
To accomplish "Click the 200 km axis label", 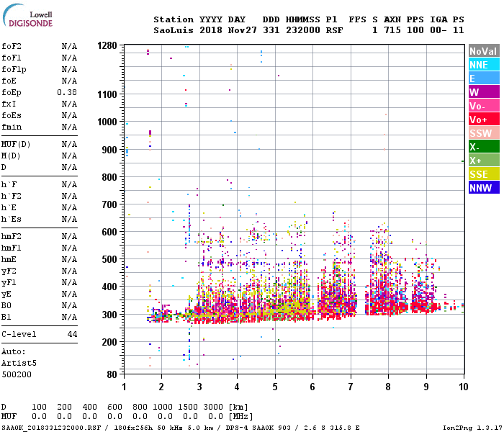I will [x=109, y=342].
